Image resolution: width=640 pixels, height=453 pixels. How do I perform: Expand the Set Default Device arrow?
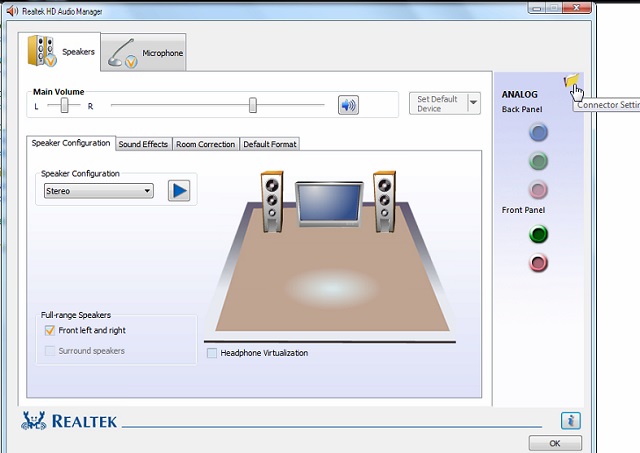(x=474, y=104)
